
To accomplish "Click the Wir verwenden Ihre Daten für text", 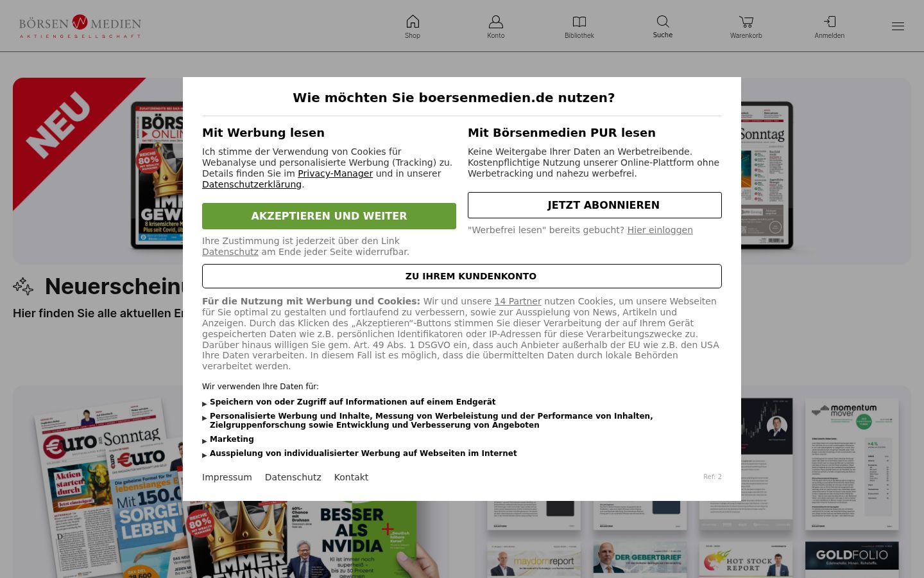I will [261, 387].
